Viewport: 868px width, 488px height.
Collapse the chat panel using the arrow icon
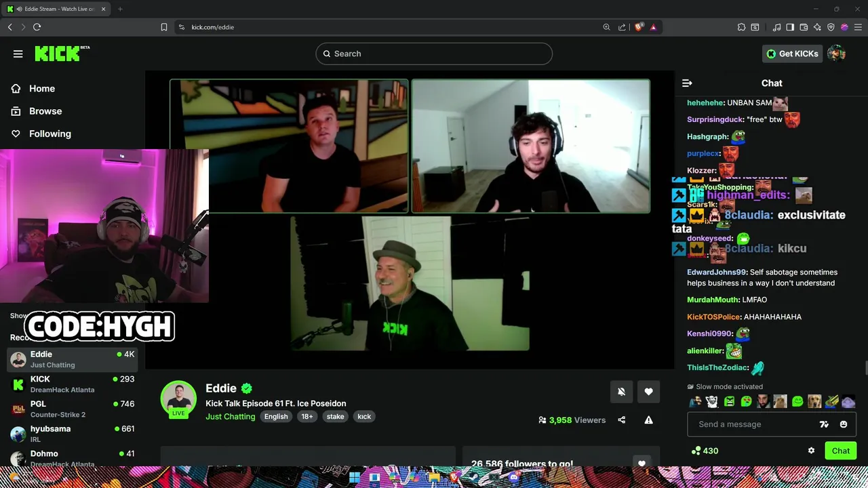click(687, 83)
